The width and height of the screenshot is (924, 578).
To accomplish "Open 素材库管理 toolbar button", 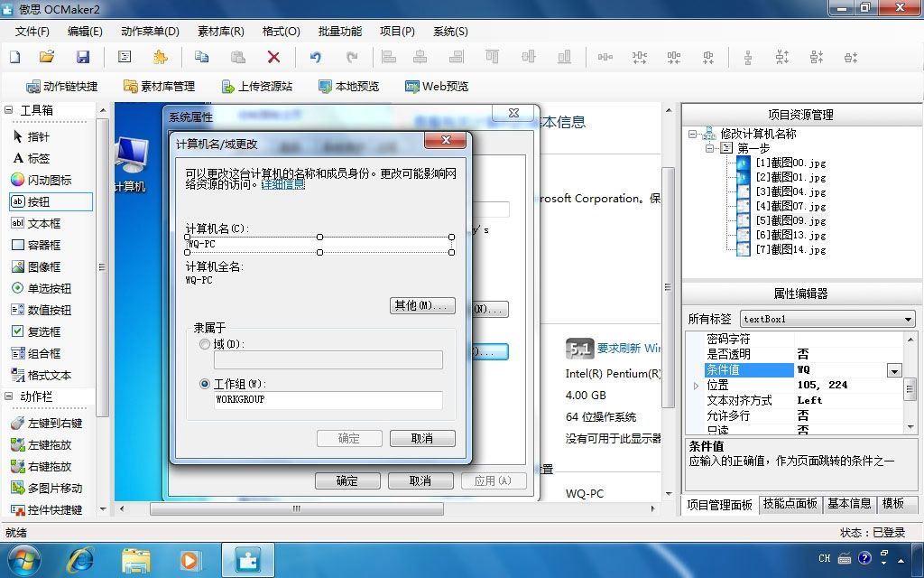I will point(159,87).
